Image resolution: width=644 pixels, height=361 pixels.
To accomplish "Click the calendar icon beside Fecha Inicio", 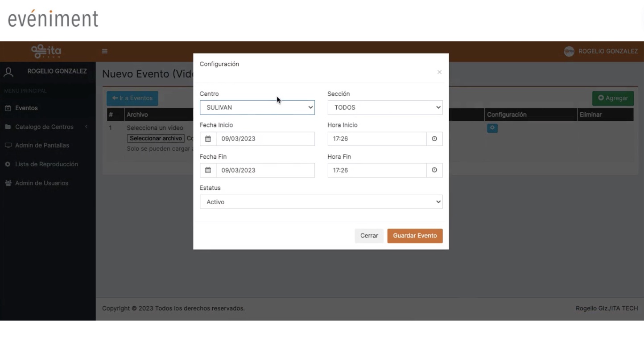I will [x=207, y=139].
